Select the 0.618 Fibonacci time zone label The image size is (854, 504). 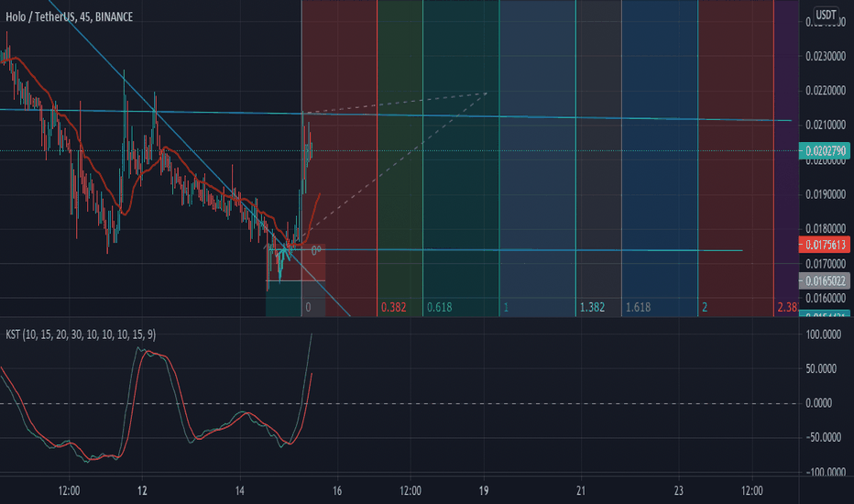(x=439, y=307)
